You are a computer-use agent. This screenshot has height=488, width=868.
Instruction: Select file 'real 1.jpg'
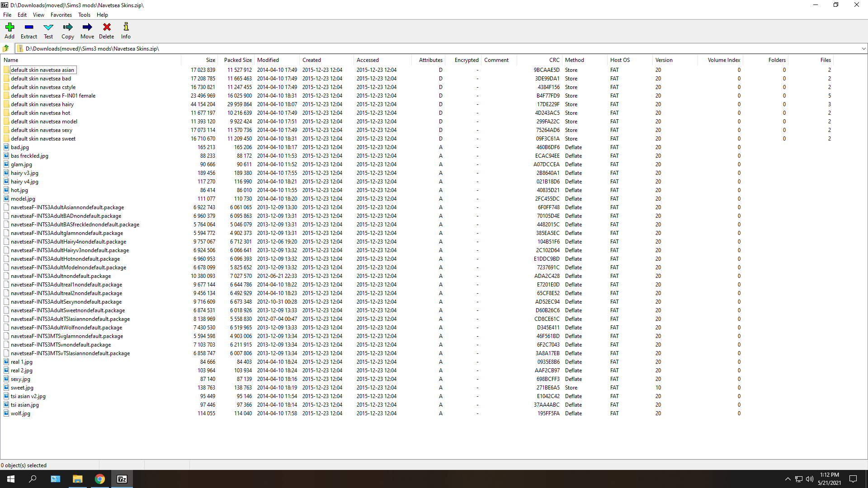click(22, 362)
